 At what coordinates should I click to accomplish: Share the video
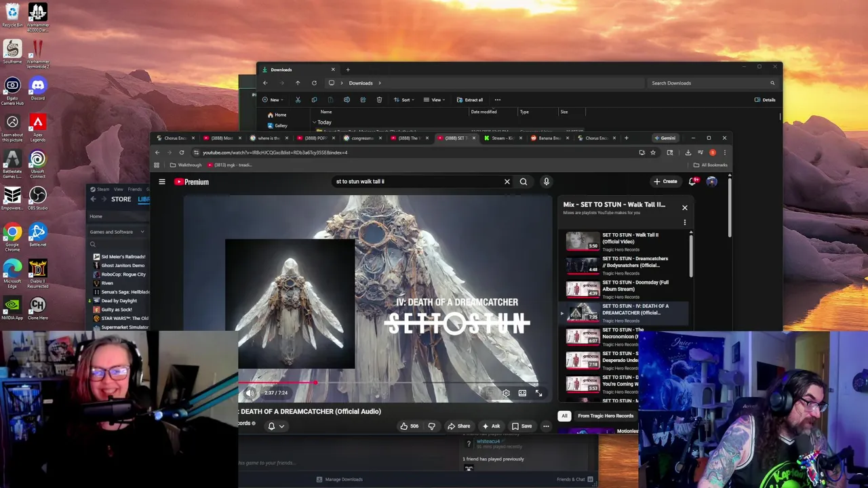coord(459,426)
